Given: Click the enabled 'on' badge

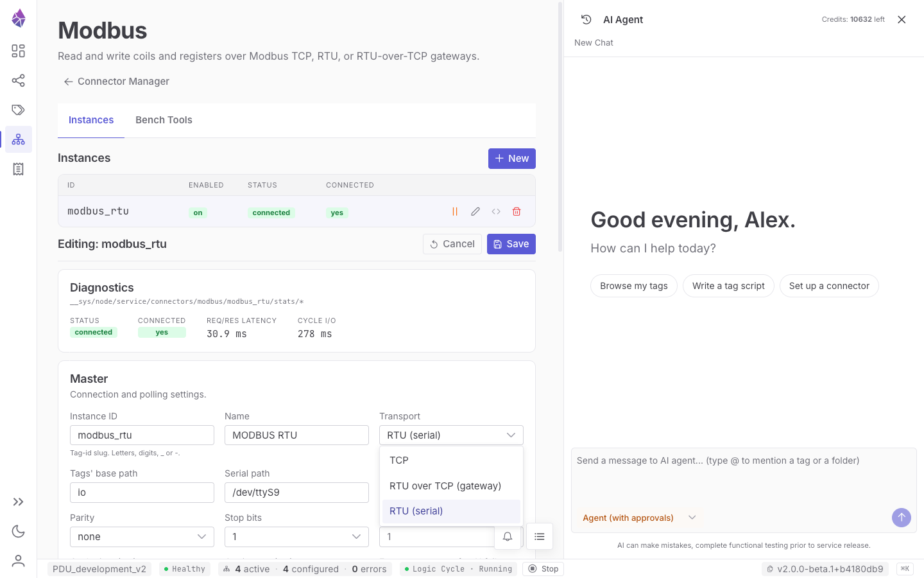Looking at the screenshot, I should point(198,213).
